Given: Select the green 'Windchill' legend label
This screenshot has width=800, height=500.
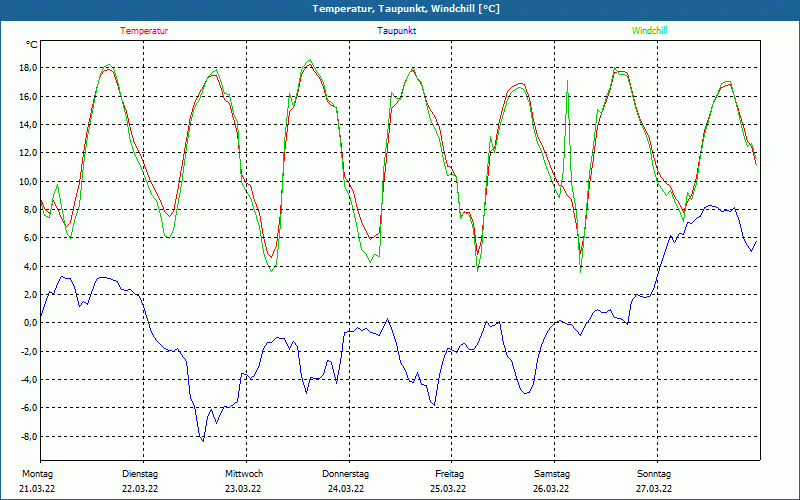Looking at the screenshot, I should [649, 31].
